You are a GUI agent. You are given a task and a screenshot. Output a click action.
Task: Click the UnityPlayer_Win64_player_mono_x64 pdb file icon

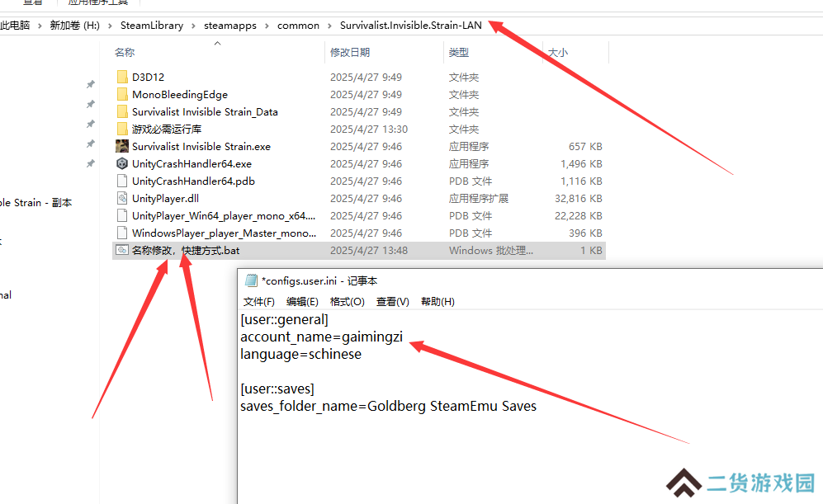tap(122, 215)
